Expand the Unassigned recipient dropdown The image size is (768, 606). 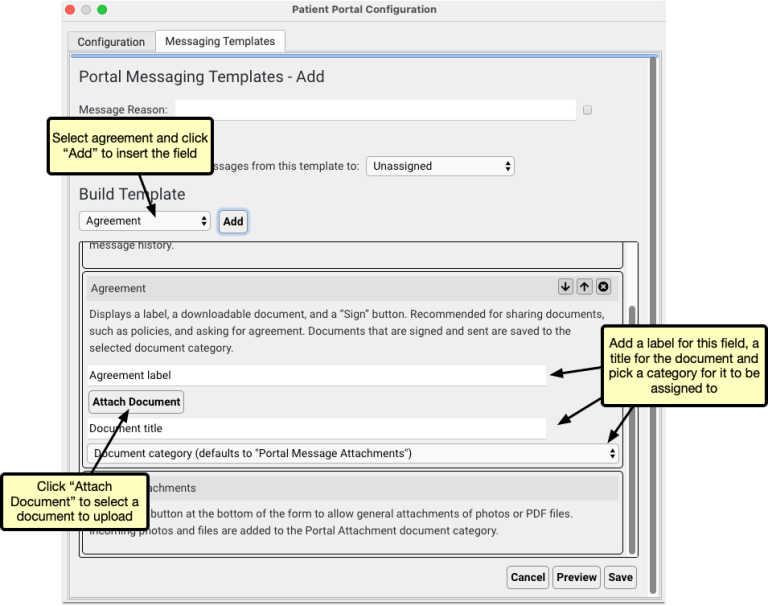440,166
